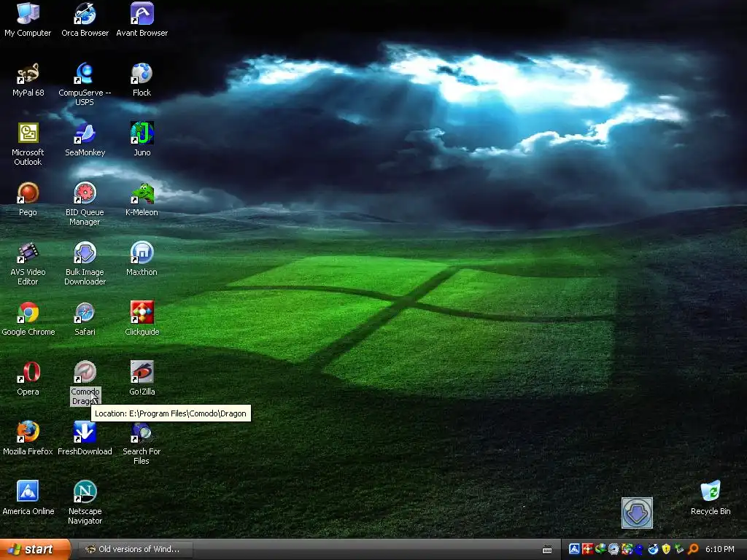The height and width of the screenshot is (560, 747).
Task: Click the K-Meleon lizard icon
Action: 142,192
